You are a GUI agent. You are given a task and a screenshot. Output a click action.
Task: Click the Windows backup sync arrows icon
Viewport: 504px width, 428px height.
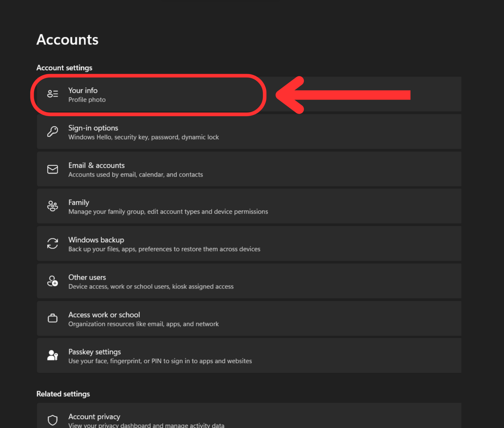click(x=52, y=244)
